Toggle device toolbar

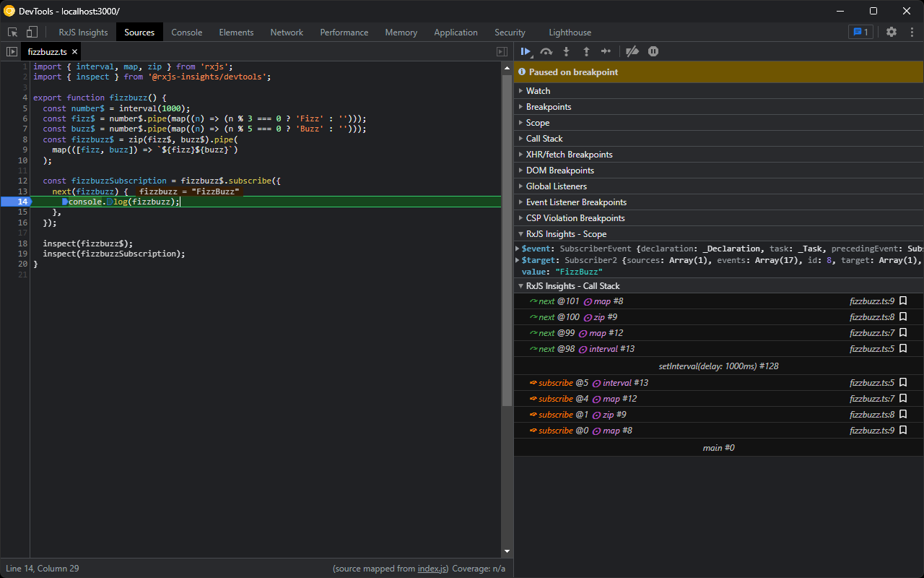coord(32,32)
